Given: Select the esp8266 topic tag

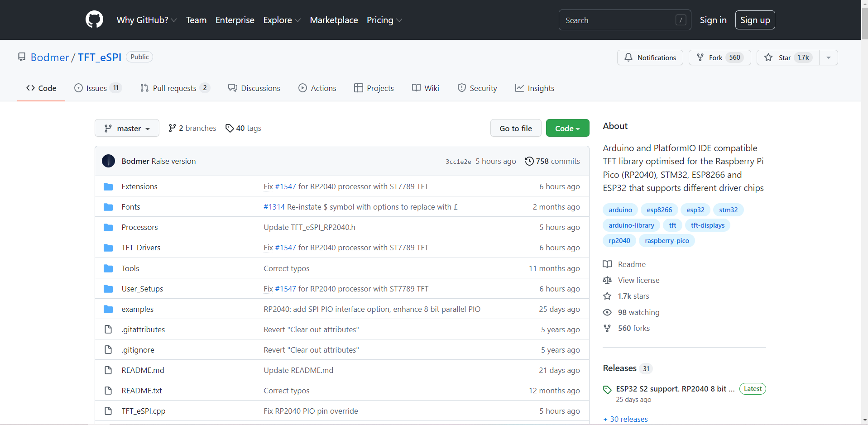Looking at the screenshot, I should (659, 210).
